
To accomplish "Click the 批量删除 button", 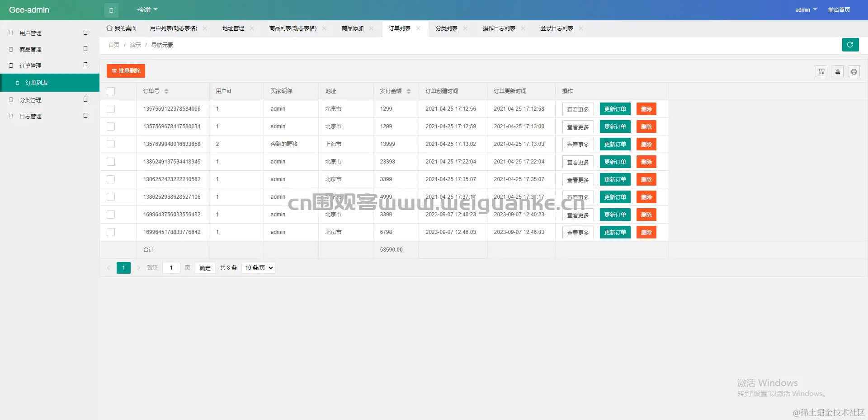I will 126,71.
